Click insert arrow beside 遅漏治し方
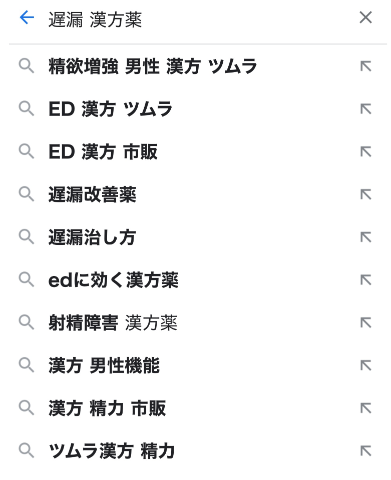 366,237
